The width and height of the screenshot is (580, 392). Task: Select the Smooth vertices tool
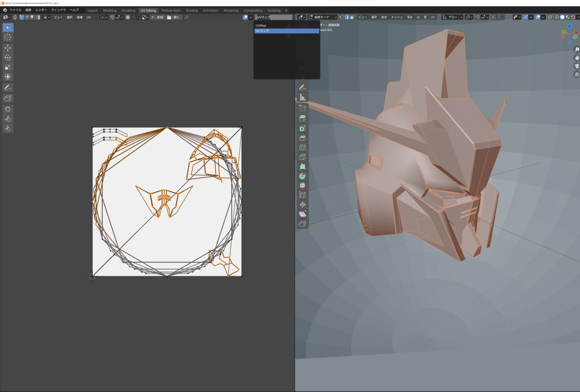[303, 185]
